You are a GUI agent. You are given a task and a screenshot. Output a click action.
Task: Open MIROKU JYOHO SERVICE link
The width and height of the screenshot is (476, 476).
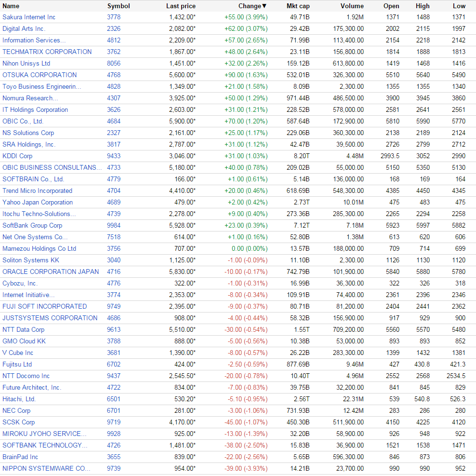(x=44, y=434)
